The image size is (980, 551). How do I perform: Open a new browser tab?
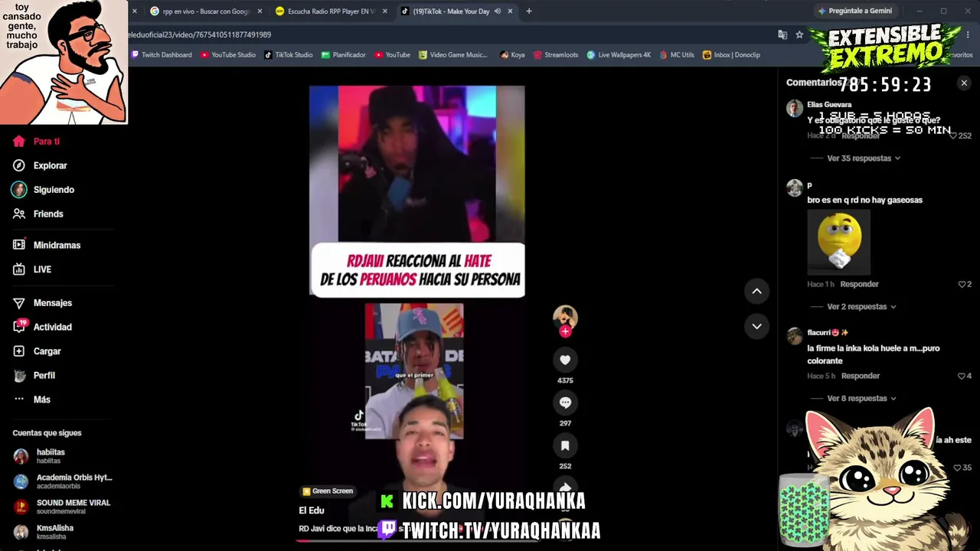(528, 11)
